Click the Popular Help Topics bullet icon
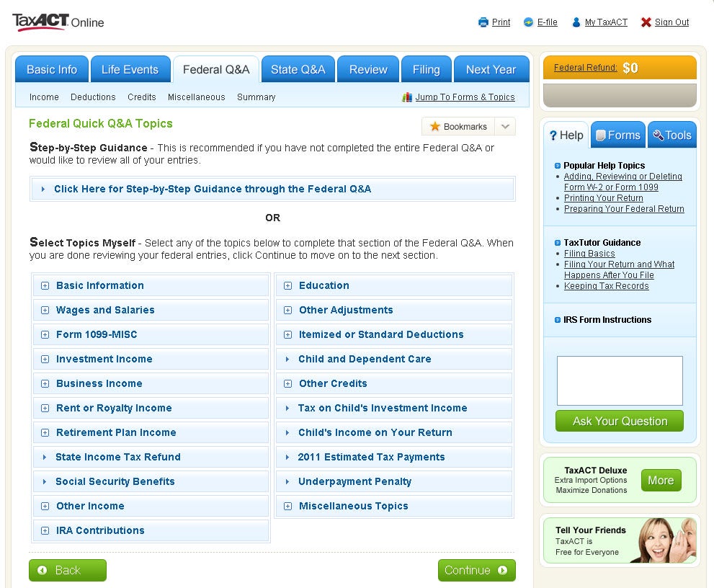 [558, 166]
